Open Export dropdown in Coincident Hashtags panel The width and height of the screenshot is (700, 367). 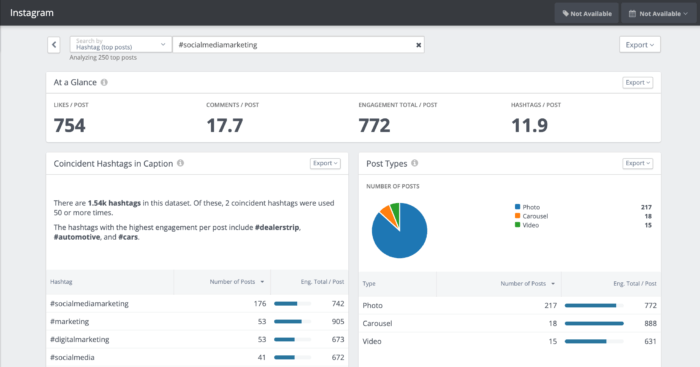325,163
